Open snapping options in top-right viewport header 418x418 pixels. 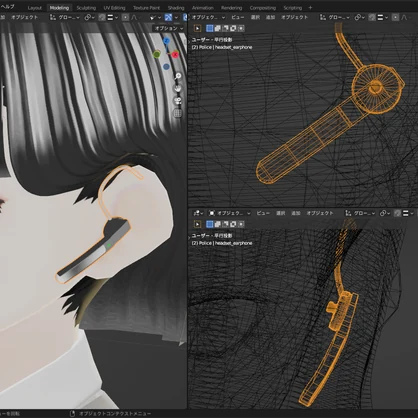tap(383, 17)
